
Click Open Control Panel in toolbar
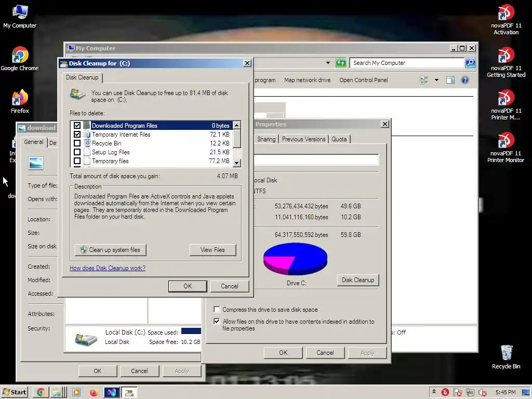pyautogui.click(x=363, y=80)
